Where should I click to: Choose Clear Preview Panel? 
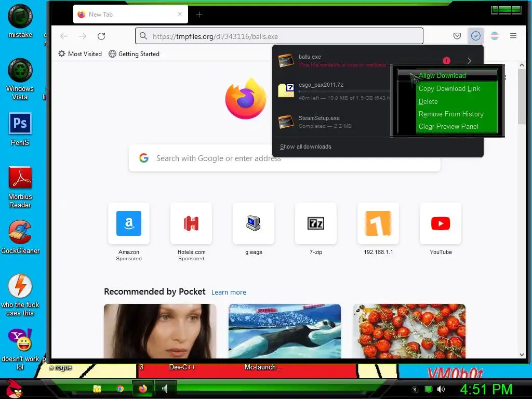[x=448, y=127]
